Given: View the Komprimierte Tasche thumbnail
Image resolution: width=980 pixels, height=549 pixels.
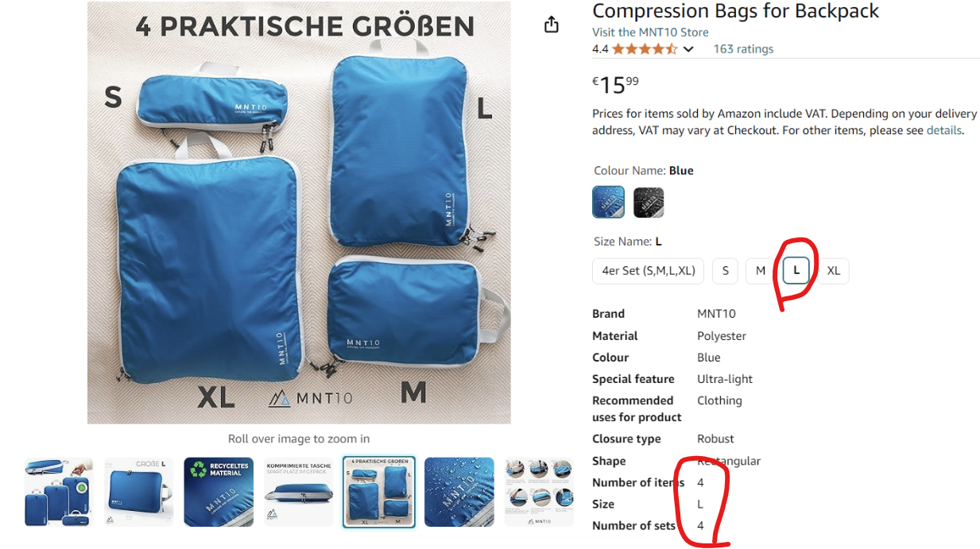Looking at the screenshot, I should (x=299, y=492).
